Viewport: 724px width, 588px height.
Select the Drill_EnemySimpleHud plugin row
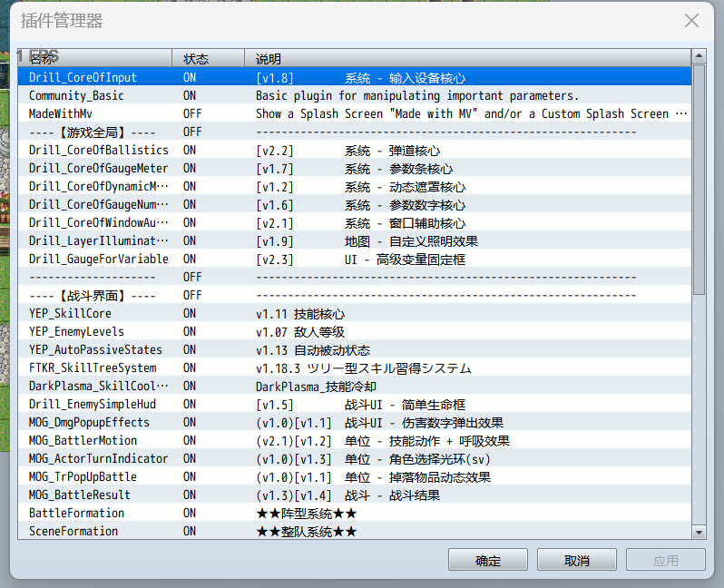[355, 404]
